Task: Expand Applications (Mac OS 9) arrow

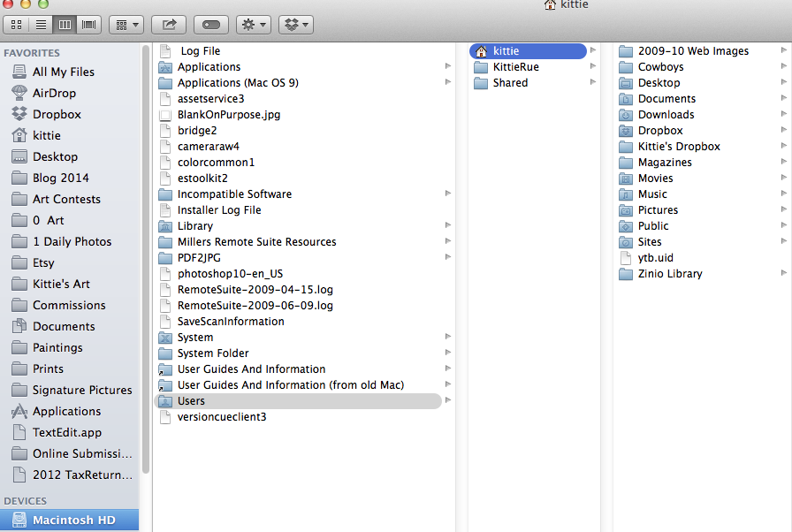Action: click(447, 82)
